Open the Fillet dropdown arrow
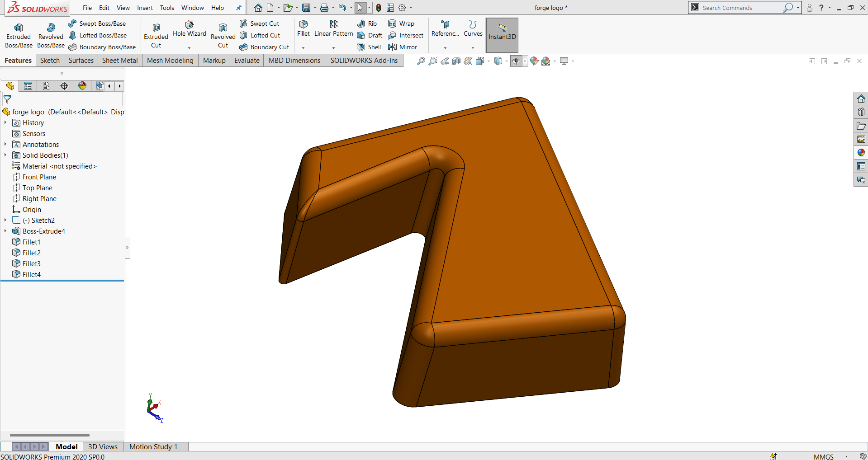 pyautogui.click(x=304, y=47)
